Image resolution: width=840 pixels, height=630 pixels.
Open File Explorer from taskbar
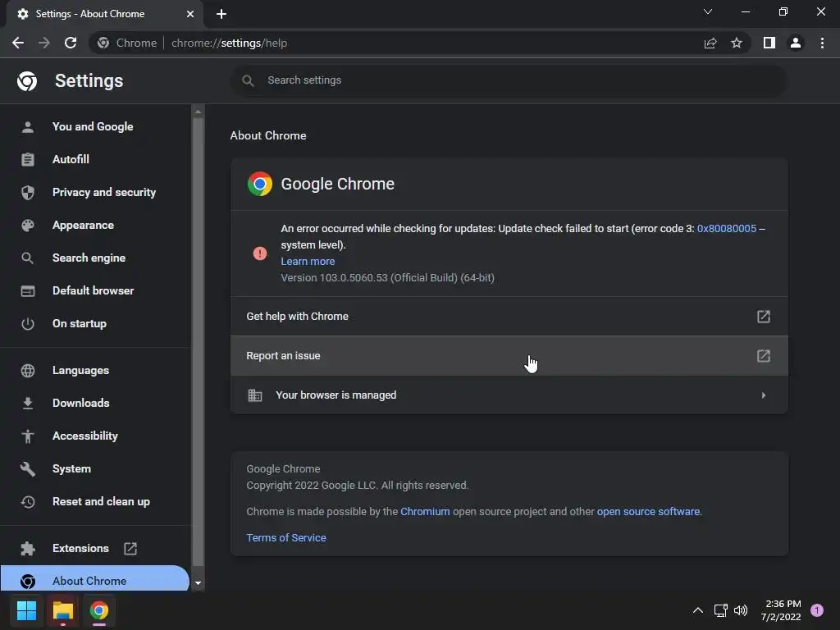[x=62, y=610]
